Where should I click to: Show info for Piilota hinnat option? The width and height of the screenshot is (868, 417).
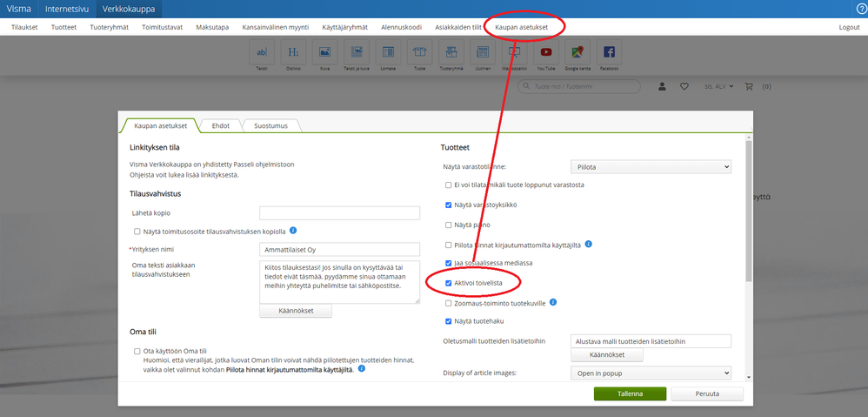589,244
